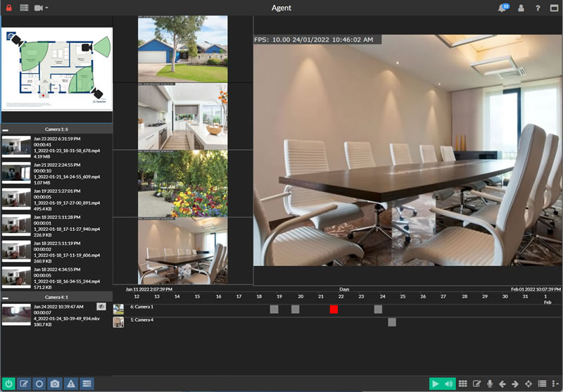Open the grid layout view icon
Viewport: 563px width, 392px height.
[463, 384]
